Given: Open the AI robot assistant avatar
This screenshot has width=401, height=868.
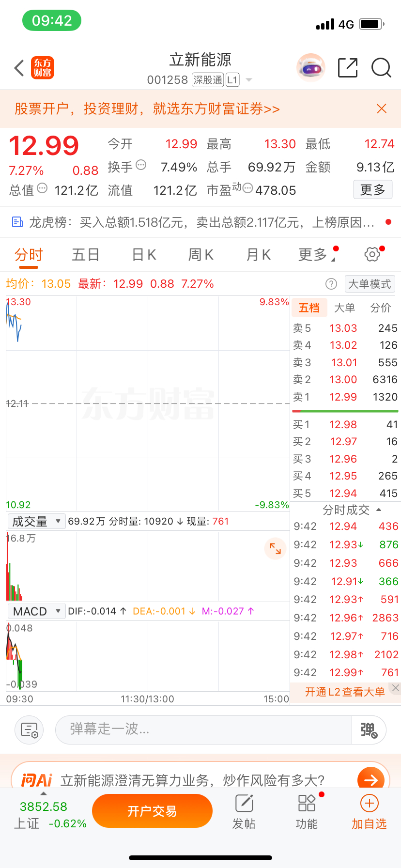Looking at the screenshot, I should click(310, 68).
